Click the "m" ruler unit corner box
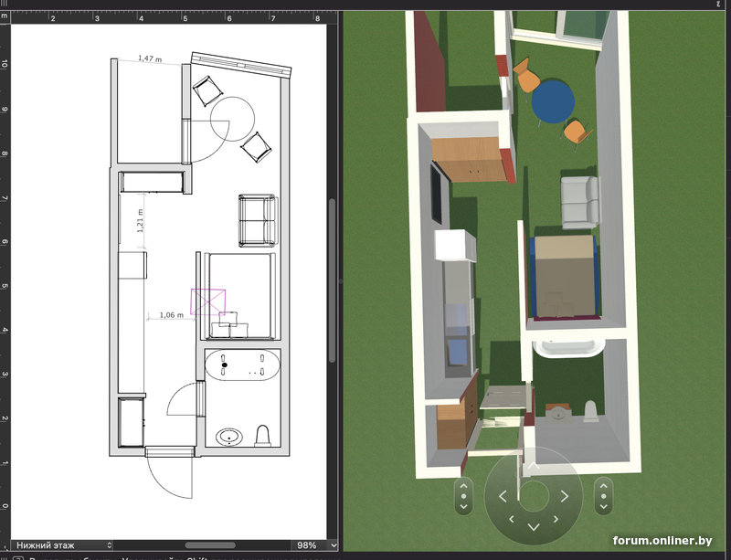 click(x=5, y=16)
